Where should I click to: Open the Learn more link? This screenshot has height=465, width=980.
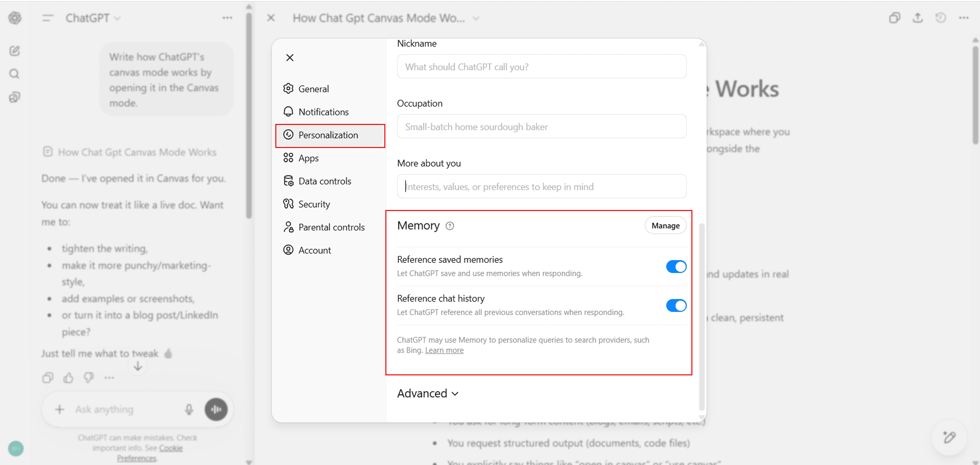444,350
